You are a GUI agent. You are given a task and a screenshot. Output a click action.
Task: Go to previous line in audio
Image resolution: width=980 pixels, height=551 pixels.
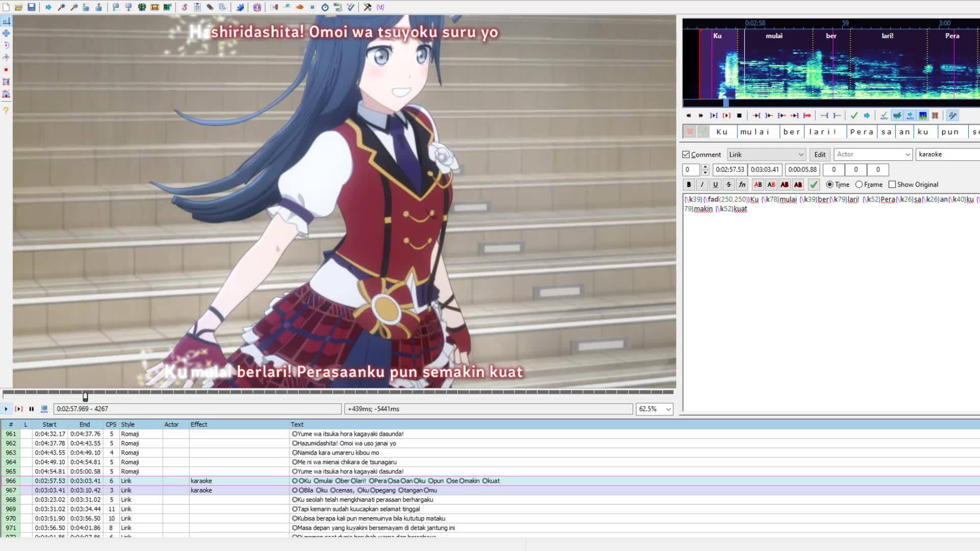pyautogui.click(x=689, y=116)
